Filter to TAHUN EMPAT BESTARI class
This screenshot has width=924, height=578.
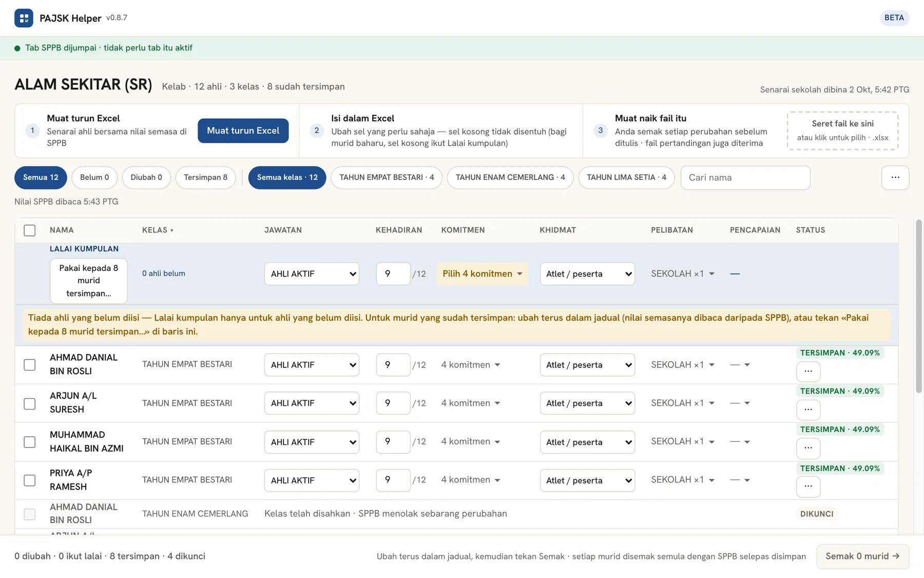tap(387, 178)
